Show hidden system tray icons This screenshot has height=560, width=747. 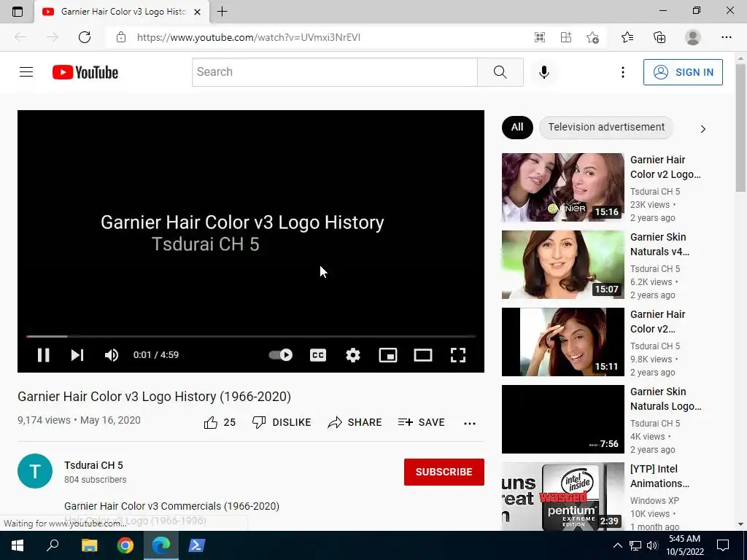pos(617,545)
